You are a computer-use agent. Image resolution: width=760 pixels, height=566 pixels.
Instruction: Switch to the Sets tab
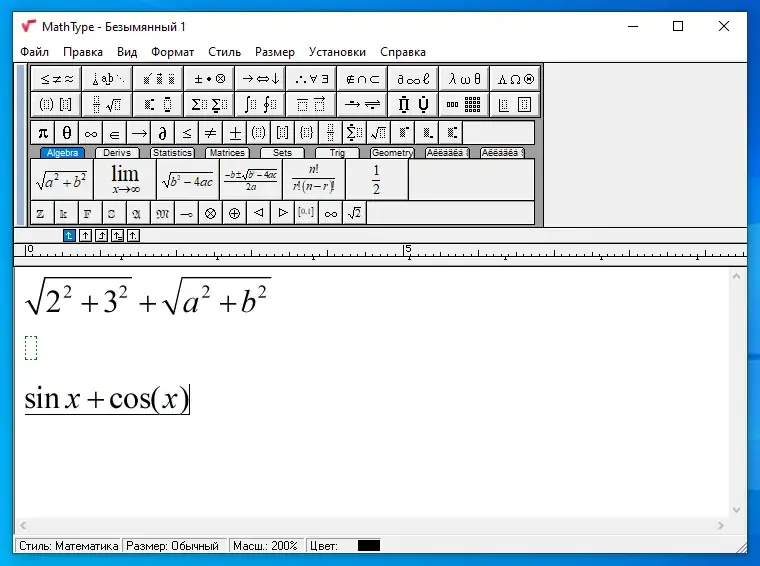pos(282,153)
